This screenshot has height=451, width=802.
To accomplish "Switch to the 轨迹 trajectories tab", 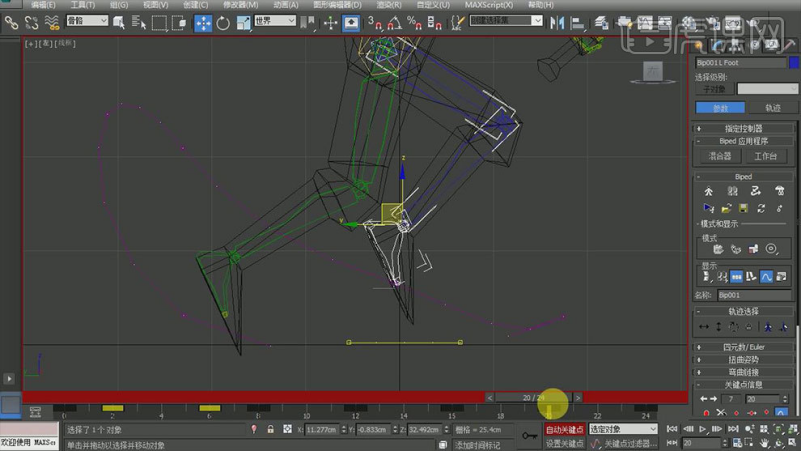I will (x=772, y=108).
